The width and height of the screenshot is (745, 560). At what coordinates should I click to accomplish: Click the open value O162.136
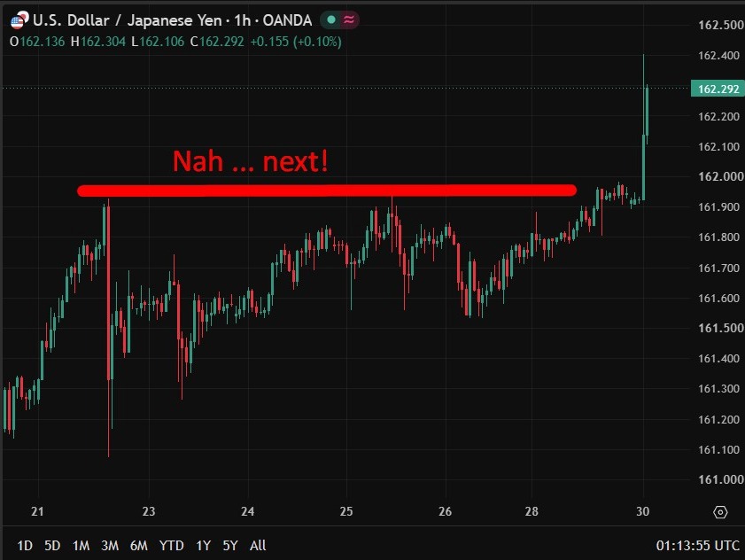point(37,42)
